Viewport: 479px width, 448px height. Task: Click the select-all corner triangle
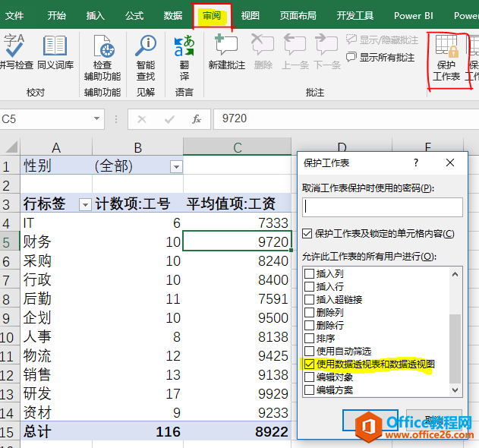[x=11, y=147]
